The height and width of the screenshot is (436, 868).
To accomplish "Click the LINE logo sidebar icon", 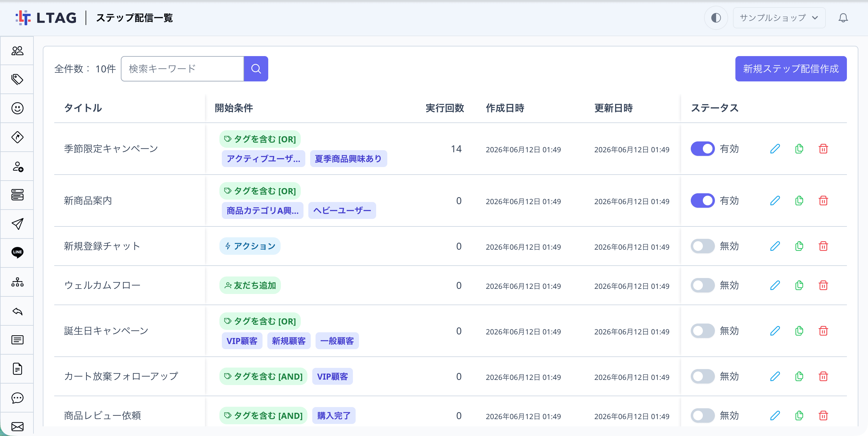I will 17,253.
